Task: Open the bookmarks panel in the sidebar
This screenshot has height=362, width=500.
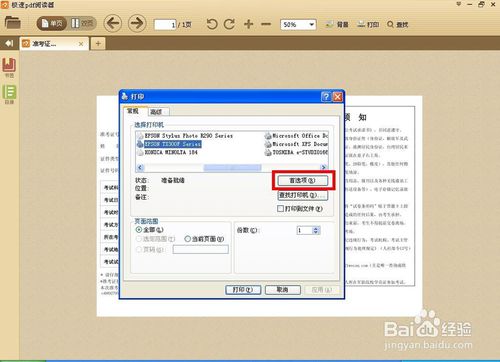Action: pyautogui.click(x=9, y=67)
